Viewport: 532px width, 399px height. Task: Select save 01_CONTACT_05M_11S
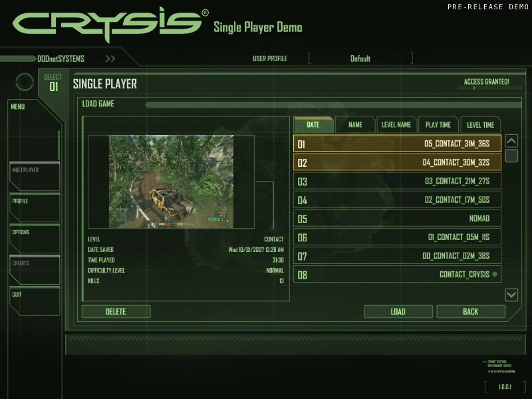point(397,237)
